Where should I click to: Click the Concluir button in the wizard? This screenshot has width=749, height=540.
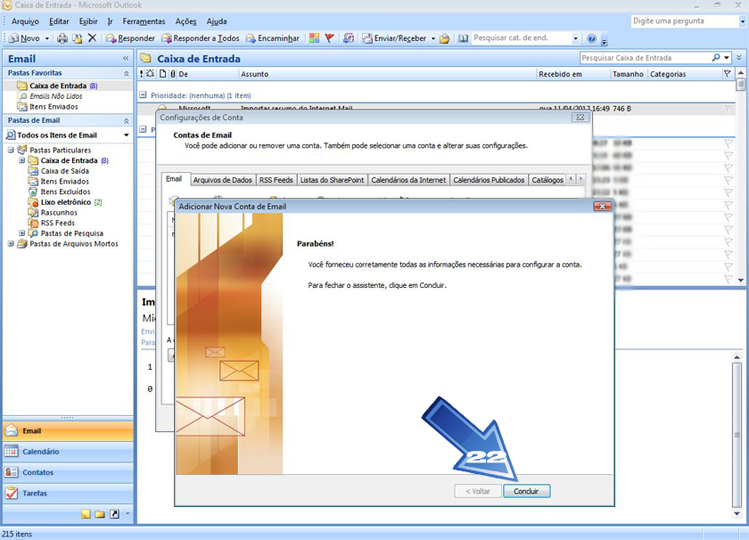(526, 491)
